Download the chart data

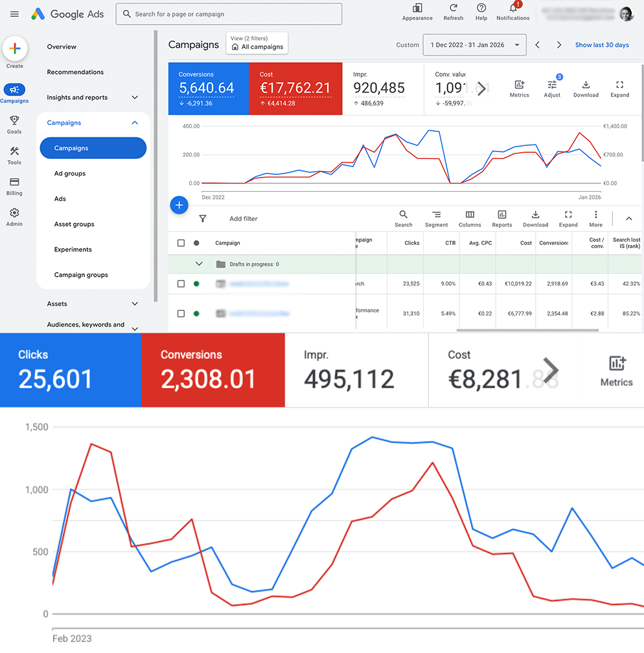click(586, 89)
